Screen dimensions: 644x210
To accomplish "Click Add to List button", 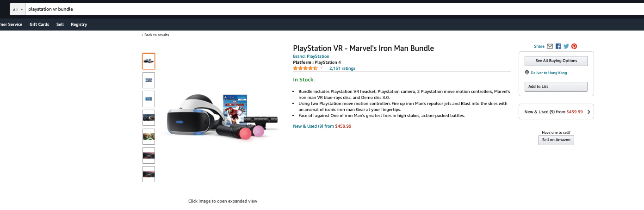I will (556, 86).
